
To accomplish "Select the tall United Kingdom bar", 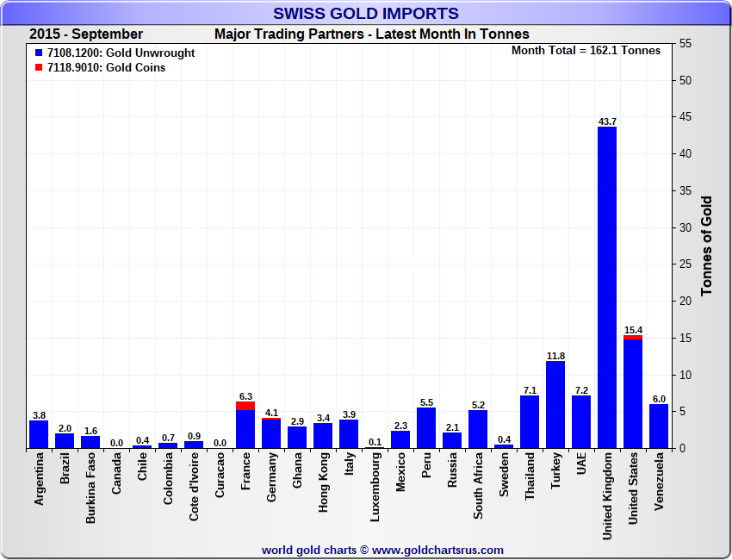I will (x=607, y=289).
